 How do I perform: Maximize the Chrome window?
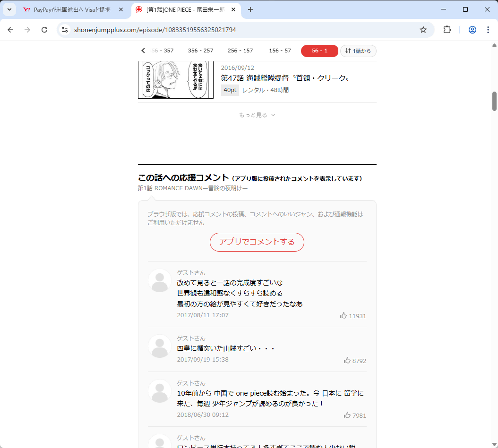coord(465,9)
